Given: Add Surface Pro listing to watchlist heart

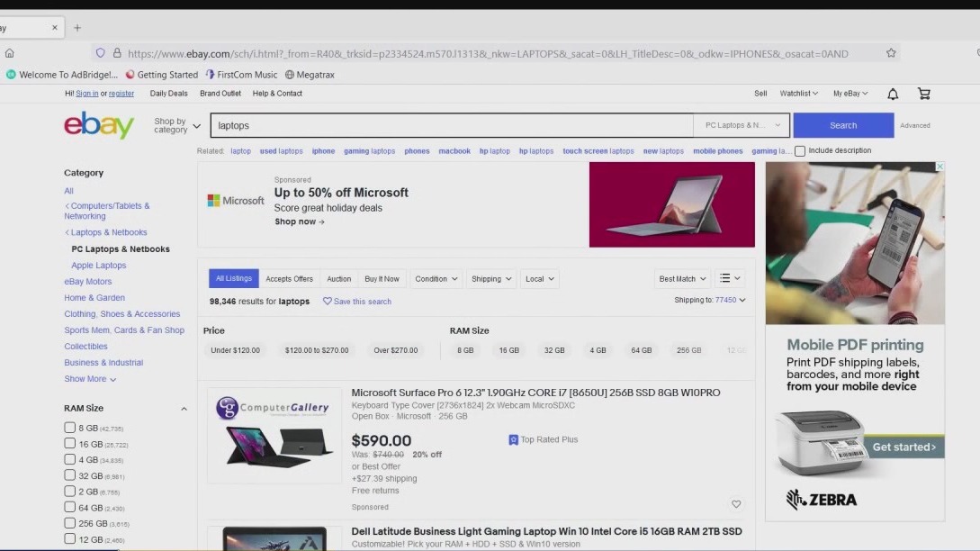Looking at the screenshot, I should pyautogui.click(x=736, y=504).
